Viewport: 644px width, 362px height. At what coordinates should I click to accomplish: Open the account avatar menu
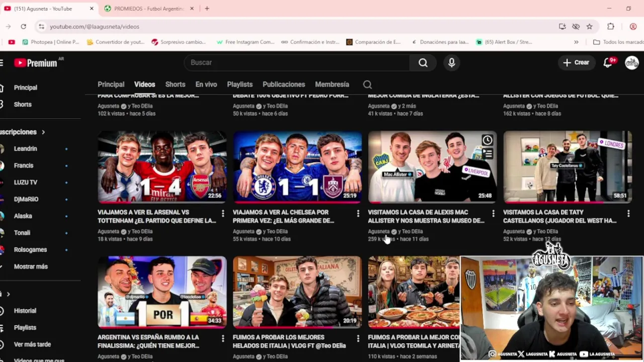point(632,62)
